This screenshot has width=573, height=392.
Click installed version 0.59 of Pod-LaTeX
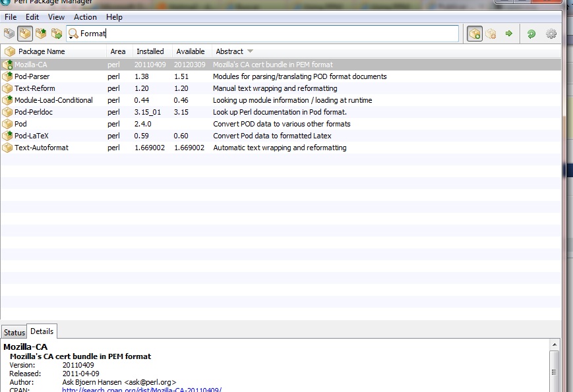(x=141, y=136)
